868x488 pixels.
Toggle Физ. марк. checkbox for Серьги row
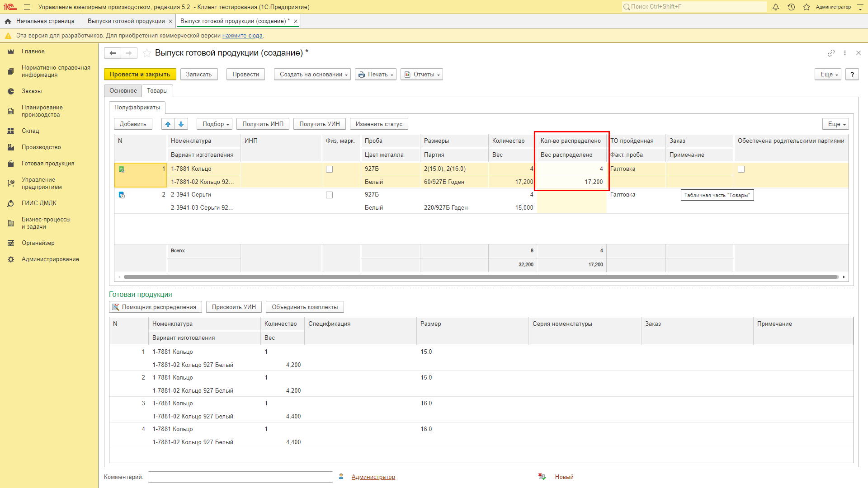[329, 195]
